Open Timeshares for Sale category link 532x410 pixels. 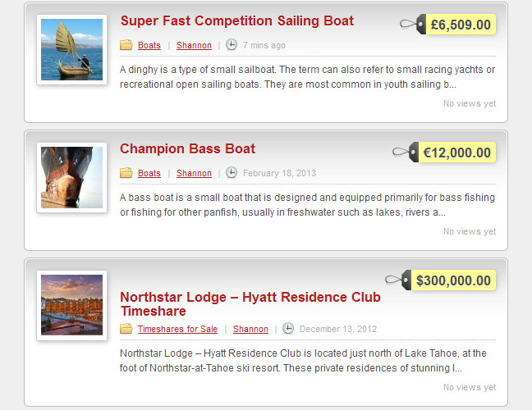pos(177,329)
